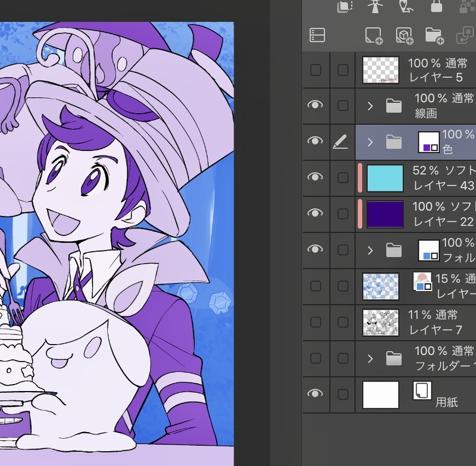This screenshot has height=466, width=476.
Task: Hide the blue-swatch フォル folder via its eye
Action: 315,249
